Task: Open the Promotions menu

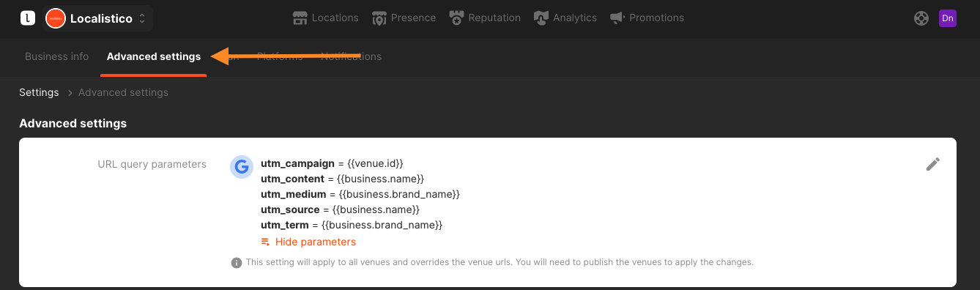Action: coord(647,18)
